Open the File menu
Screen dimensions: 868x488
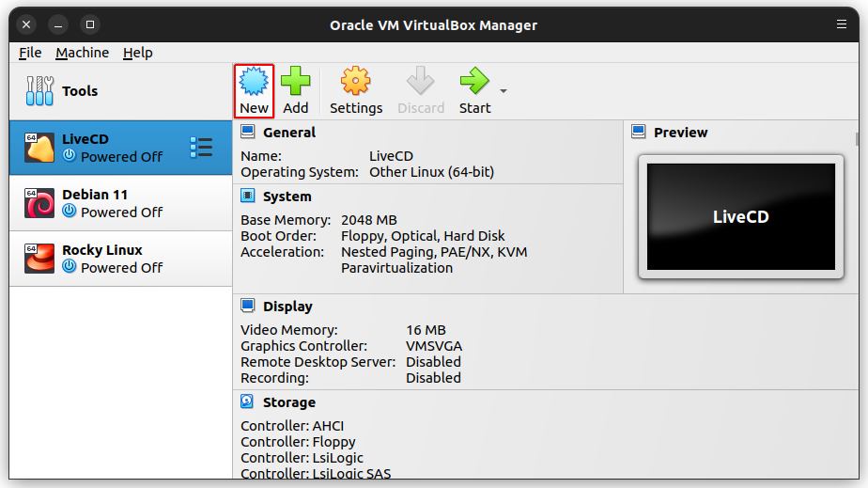[30, 53]
